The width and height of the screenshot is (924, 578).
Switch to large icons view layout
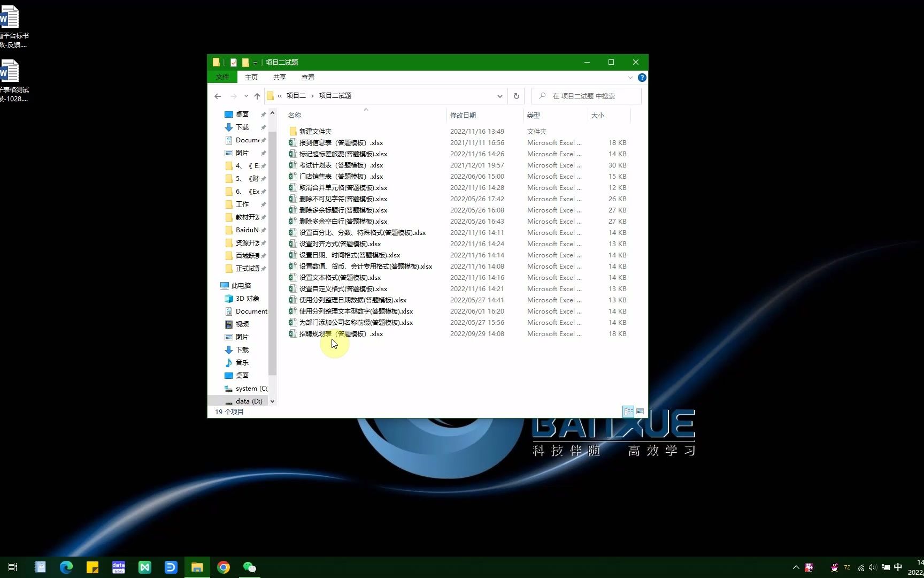640,412
